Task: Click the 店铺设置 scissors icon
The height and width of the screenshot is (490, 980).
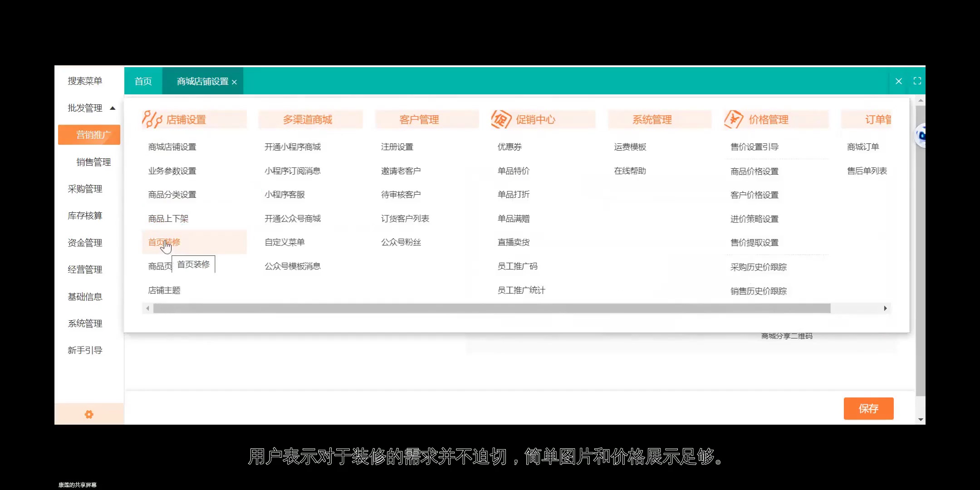Action: (x=153, y=119)
